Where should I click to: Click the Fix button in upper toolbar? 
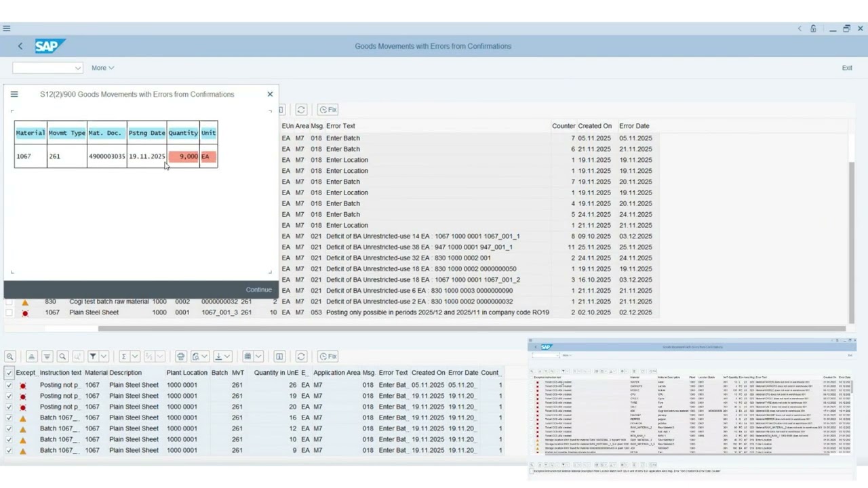pyautogui.click(x=328, y=110)
